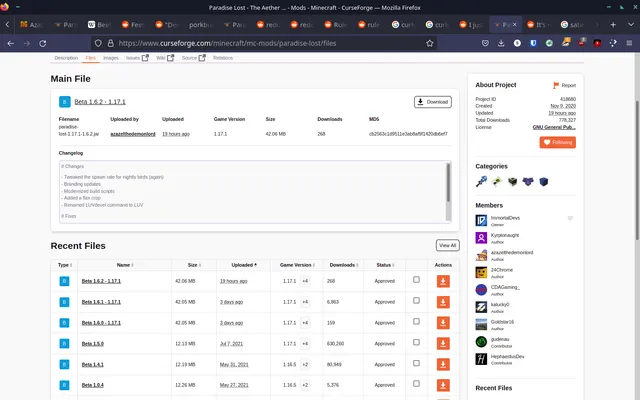
Task: Open ImmortalDevs member avatar
Action: (481, 220)
